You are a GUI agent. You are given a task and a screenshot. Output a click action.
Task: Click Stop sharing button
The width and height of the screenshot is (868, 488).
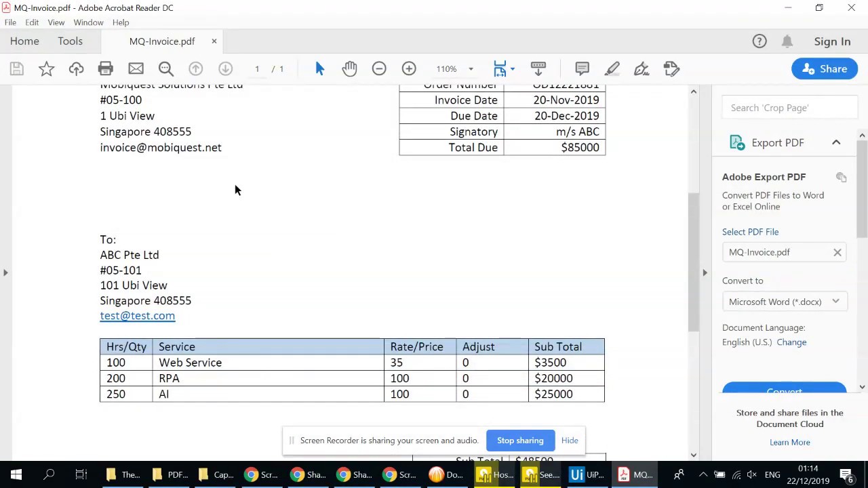(520, 441)
